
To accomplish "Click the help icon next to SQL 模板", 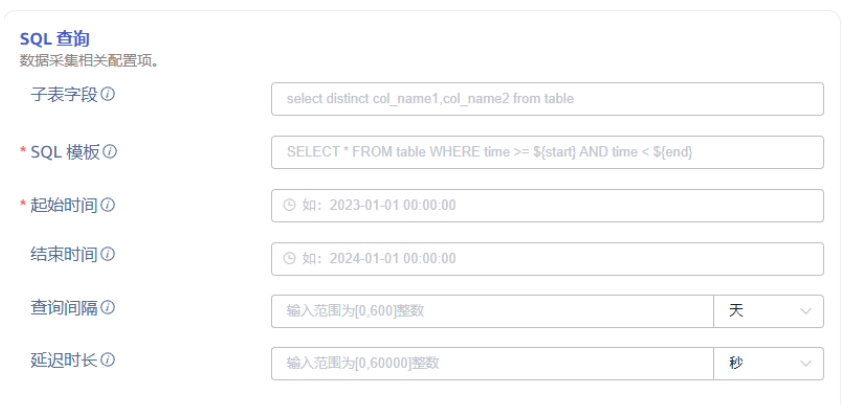I will [x=110, y=152].
